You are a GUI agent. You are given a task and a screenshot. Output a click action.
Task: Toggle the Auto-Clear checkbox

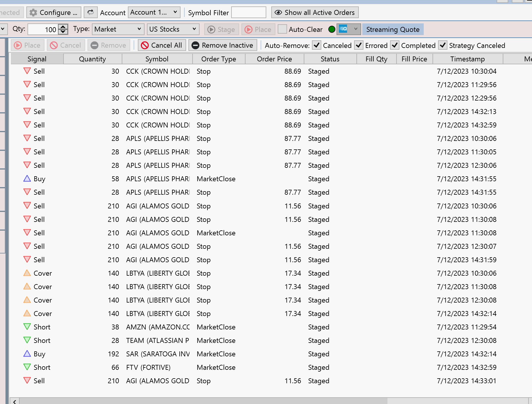282,29
